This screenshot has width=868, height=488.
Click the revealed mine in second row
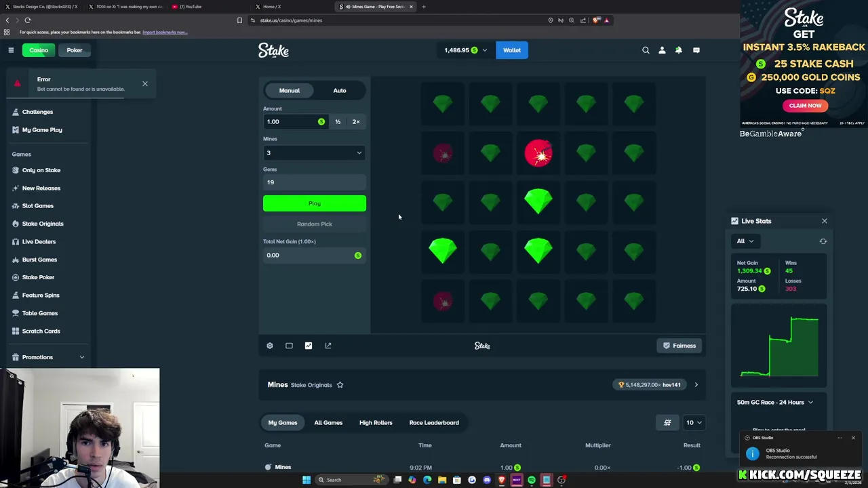538,153
